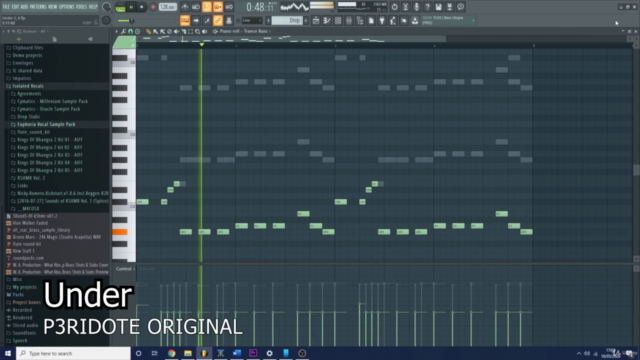Click the undo history circular arrow icon
The height and width of the screenshot is (360, 640).
(x=394, y=7)
